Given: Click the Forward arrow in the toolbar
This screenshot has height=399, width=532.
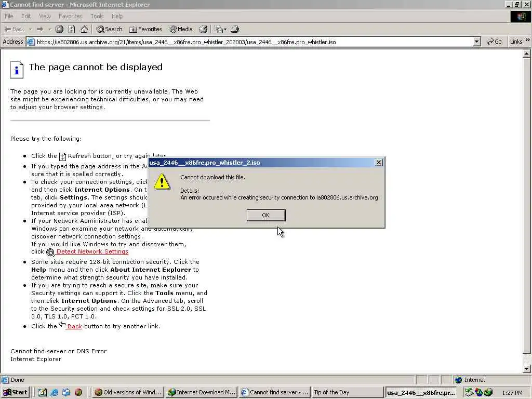Looking at the screenshot, I should 40,29.
